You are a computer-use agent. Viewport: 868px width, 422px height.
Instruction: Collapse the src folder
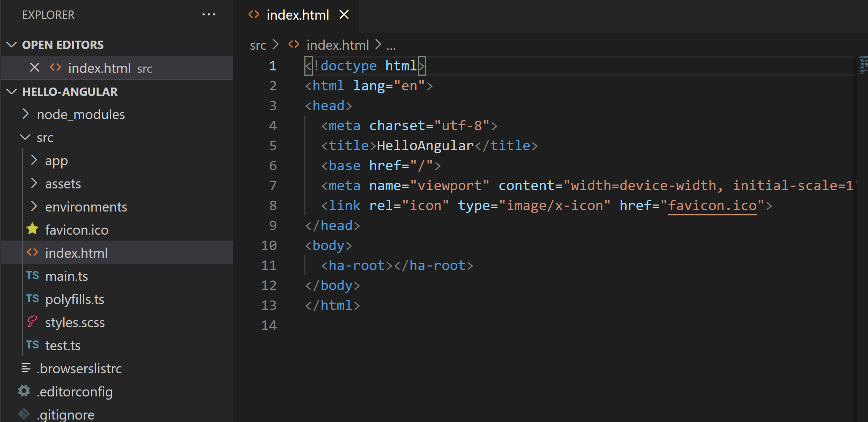coord(25,137)
